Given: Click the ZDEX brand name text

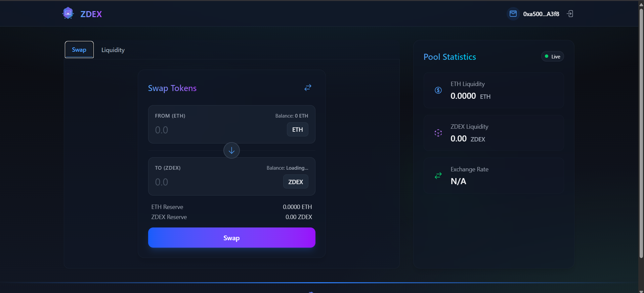Looking at the screenshot, I should [x=91, y=14].
